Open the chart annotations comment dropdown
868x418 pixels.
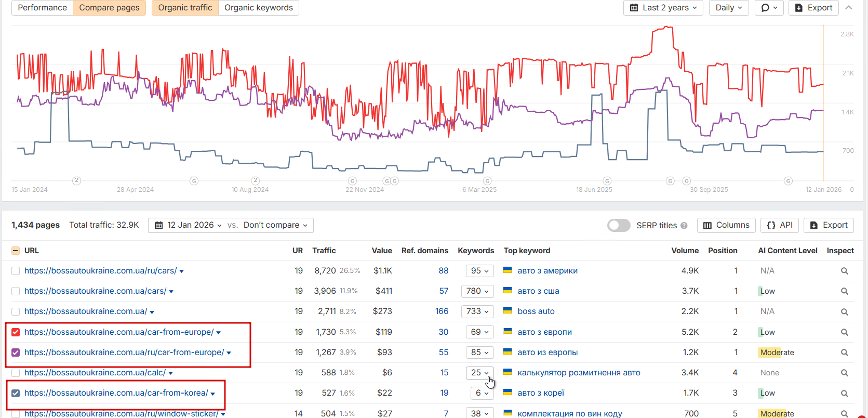769,8
